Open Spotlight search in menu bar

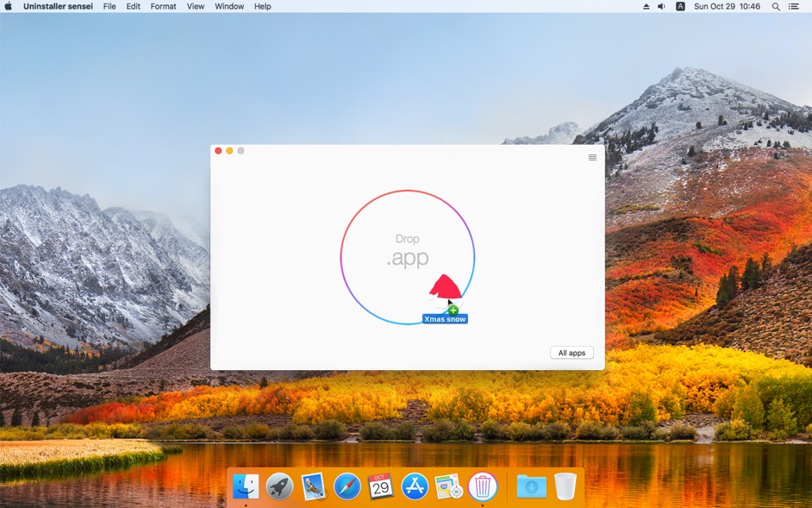(x=776, y=6)
